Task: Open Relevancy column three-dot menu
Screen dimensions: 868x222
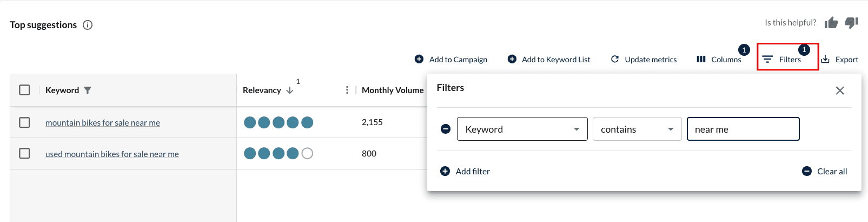Action: coord(347,90)
